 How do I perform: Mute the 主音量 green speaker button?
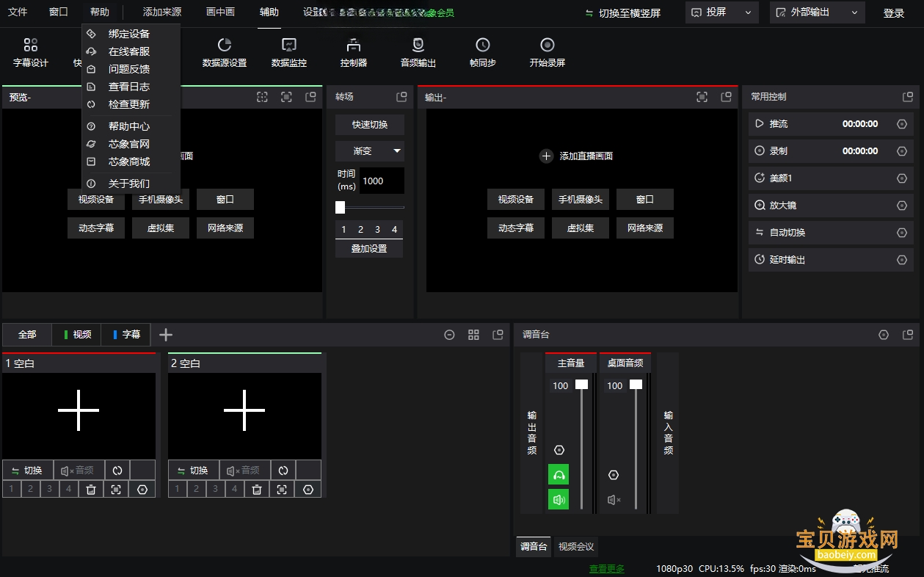559,499
